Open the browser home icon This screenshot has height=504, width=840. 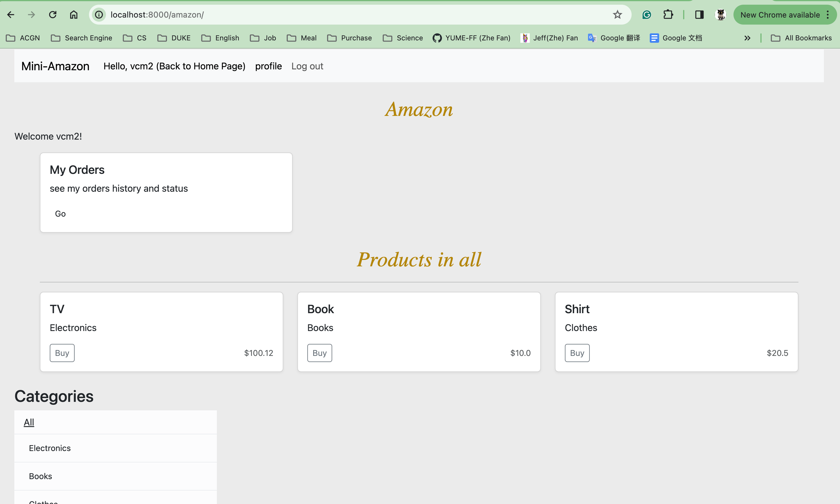pyautogui.click(x=74, y=15)
